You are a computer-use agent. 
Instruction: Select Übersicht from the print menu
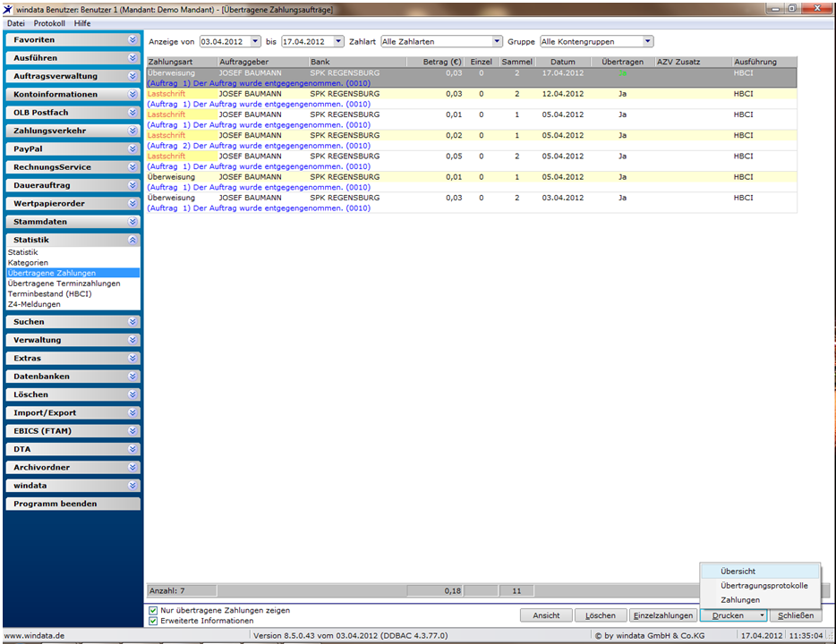(x=760, y=572)
